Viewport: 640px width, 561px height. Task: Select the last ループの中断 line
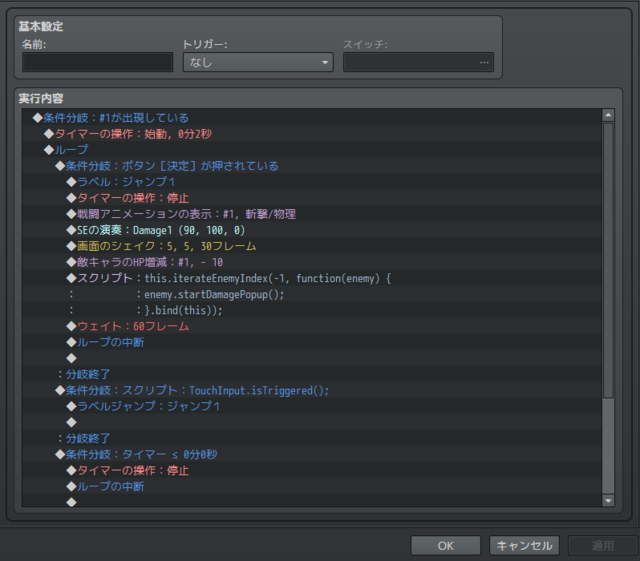312,486
